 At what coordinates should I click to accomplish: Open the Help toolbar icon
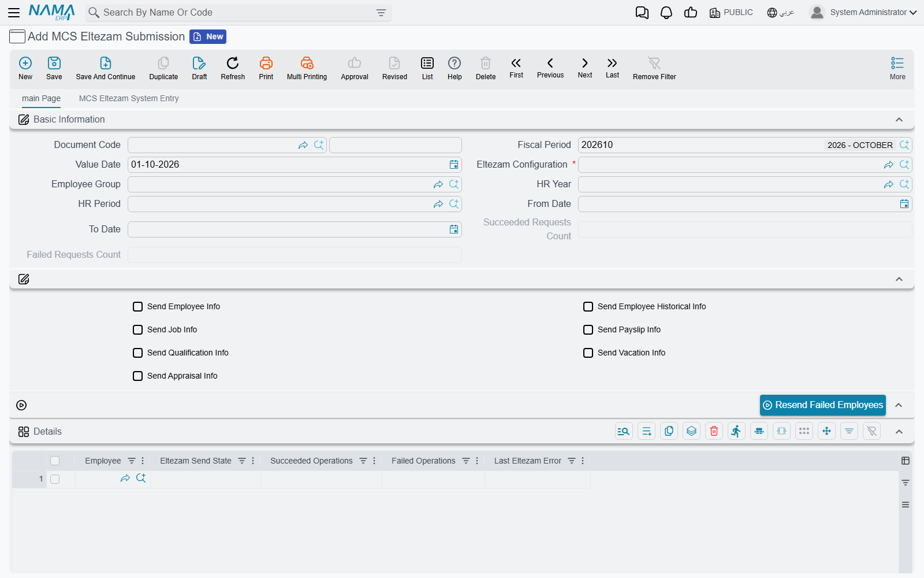click(454, 63)
